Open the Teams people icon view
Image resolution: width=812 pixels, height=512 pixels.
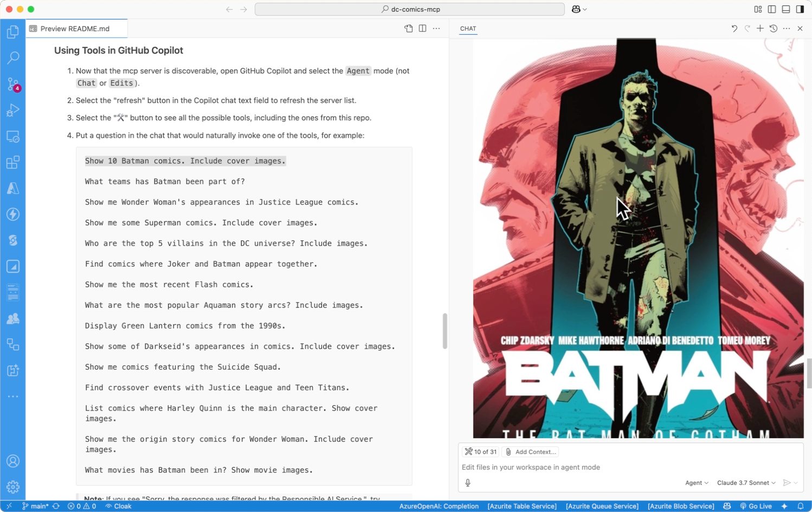[13, 318]
